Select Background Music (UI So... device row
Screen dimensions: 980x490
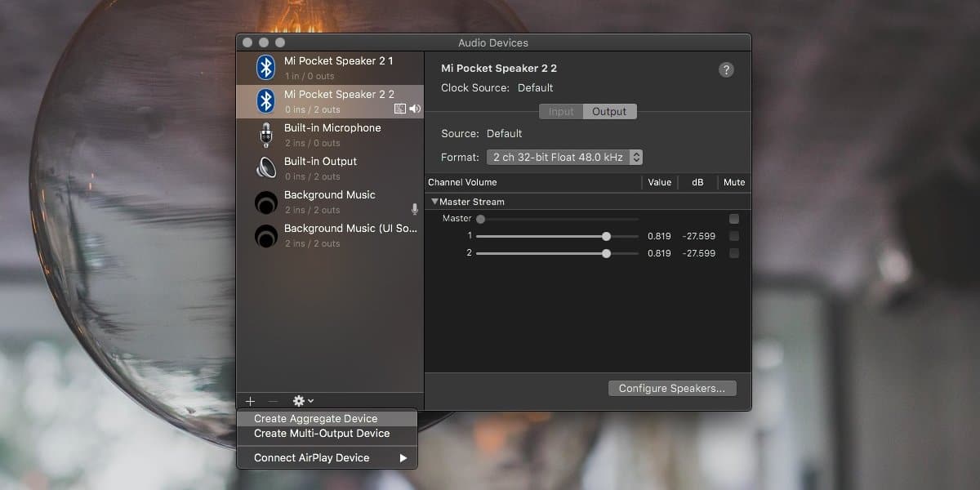click(330, 235)
